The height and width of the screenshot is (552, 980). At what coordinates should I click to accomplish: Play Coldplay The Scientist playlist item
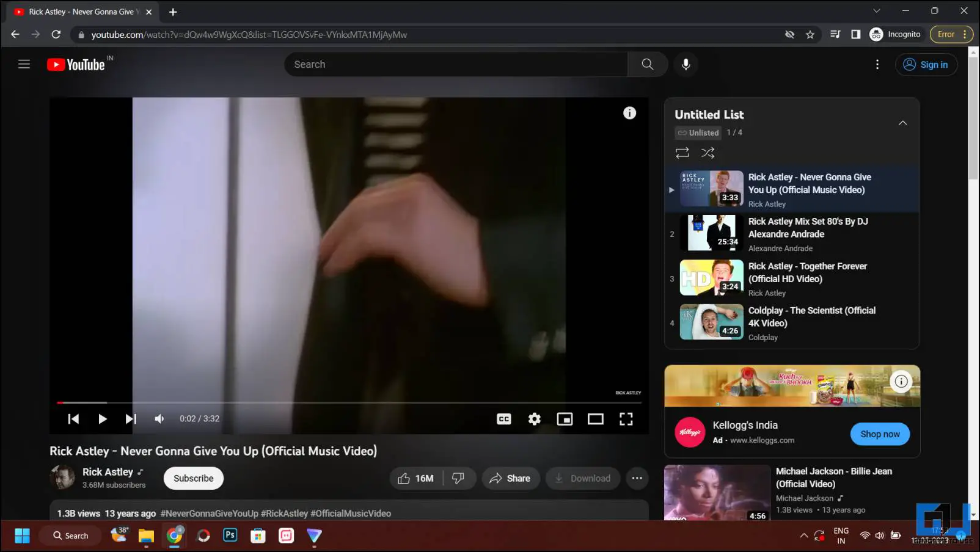click(792, 323)
